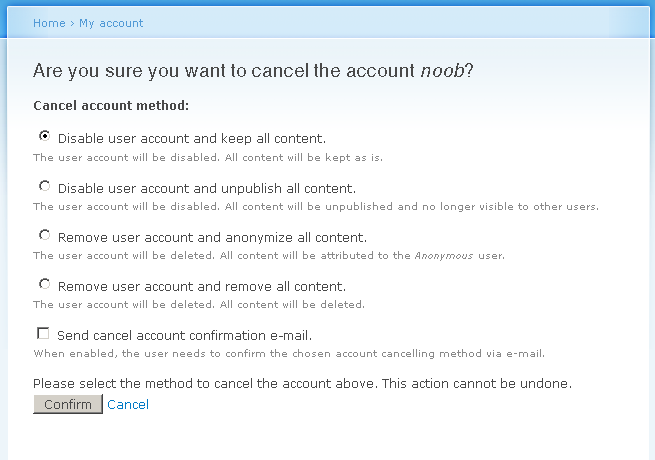Select the keep all content radio button
Image resolution: width=655 pixels, height=460 pixels.
pos(44,136)
